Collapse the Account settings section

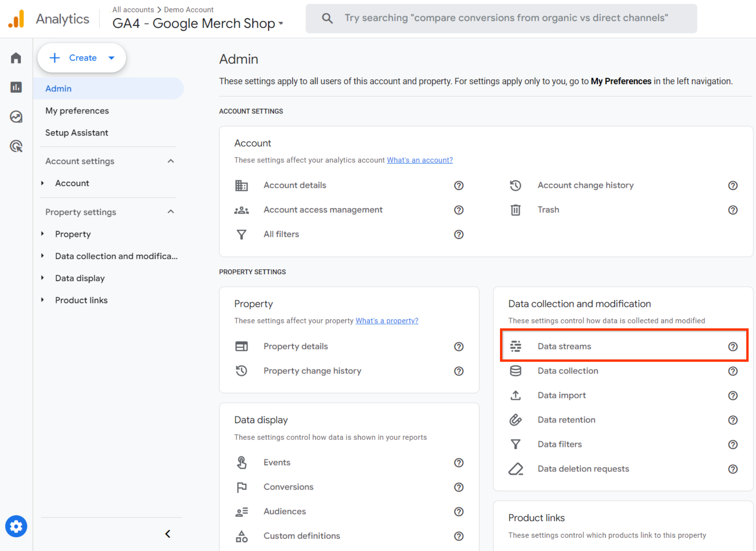(171, 161)
